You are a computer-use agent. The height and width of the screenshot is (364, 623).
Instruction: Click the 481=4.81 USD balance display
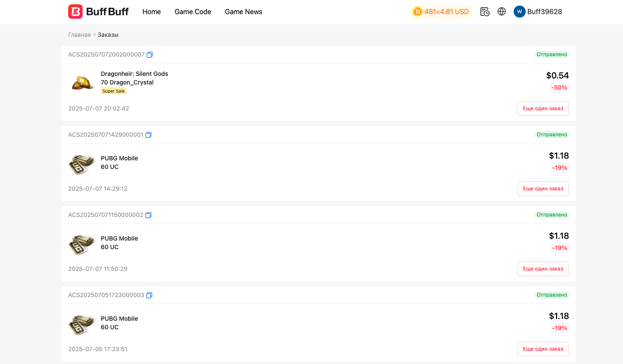(446, 12)
